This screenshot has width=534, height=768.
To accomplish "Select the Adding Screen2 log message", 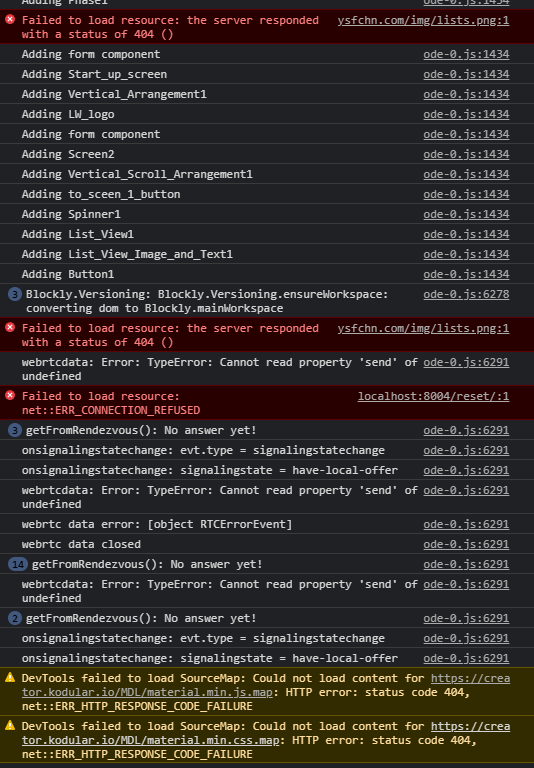I will coord(68,154).
